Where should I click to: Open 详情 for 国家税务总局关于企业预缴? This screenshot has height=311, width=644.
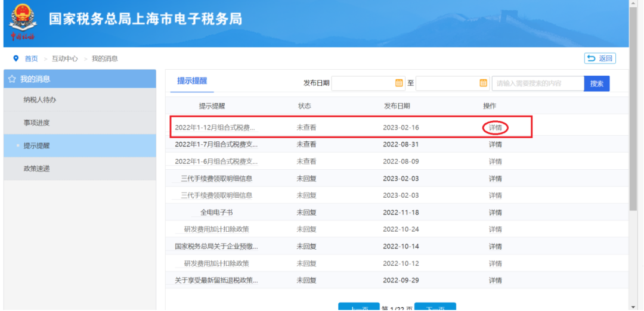coord(496,247)
